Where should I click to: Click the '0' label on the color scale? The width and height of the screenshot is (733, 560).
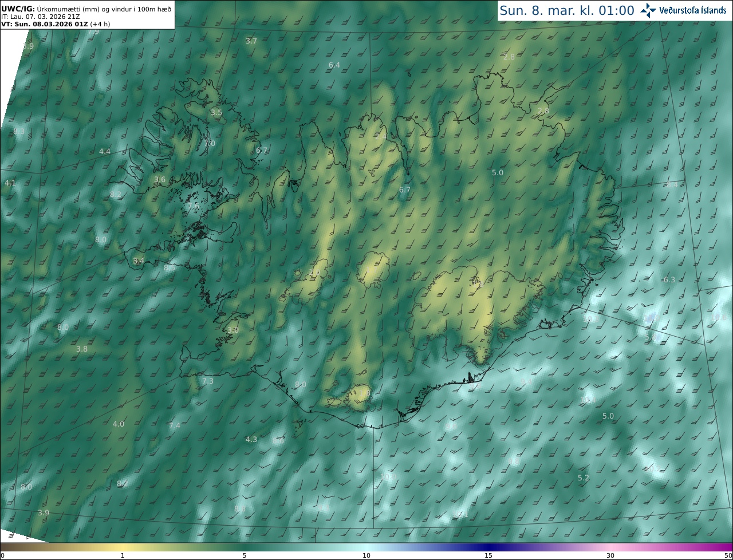coord(2,555)
